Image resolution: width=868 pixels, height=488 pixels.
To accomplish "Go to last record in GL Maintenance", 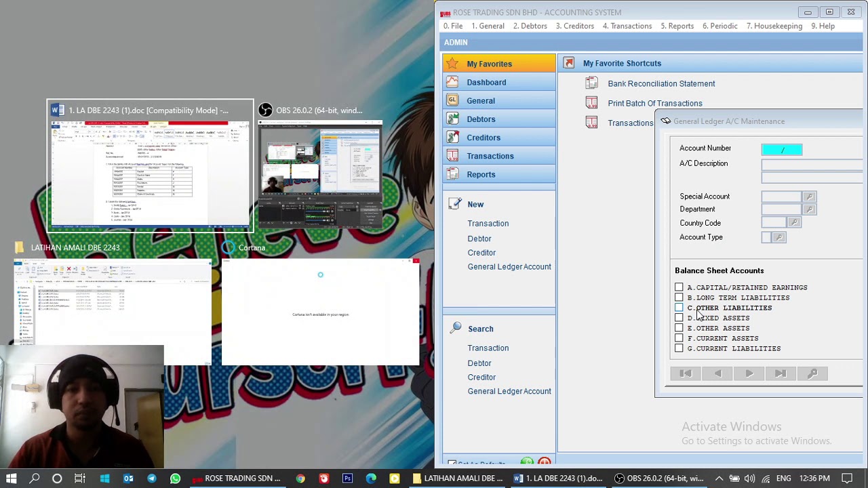I will click(781, 373).
